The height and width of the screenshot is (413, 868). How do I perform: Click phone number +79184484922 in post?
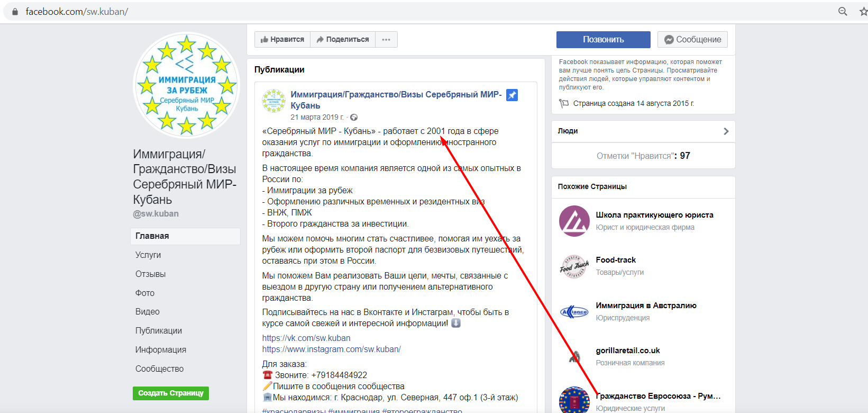[x=339, y=375]
